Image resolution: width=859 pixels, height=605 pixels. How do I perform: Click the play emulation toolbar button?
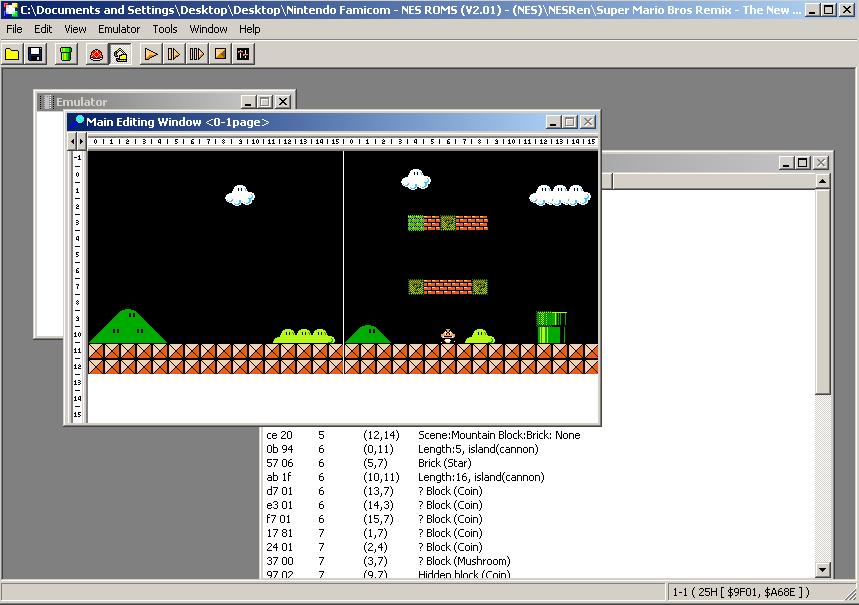151,54
